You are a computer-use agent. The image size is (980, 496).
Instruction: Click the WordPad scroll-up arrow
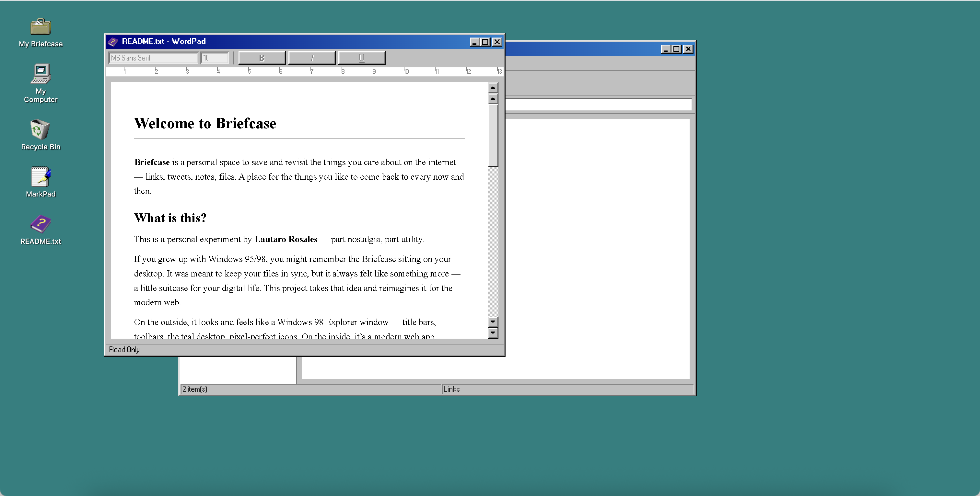(x=494, y=99)
